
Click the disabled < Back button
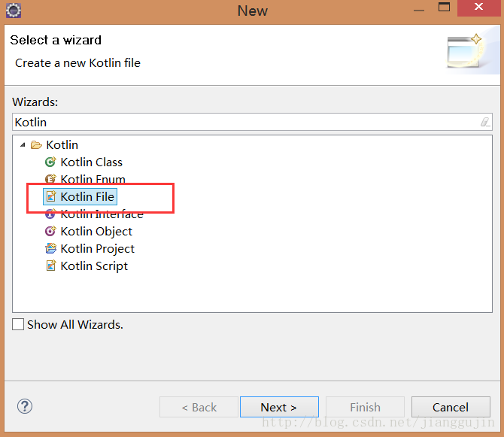[199, 407]
